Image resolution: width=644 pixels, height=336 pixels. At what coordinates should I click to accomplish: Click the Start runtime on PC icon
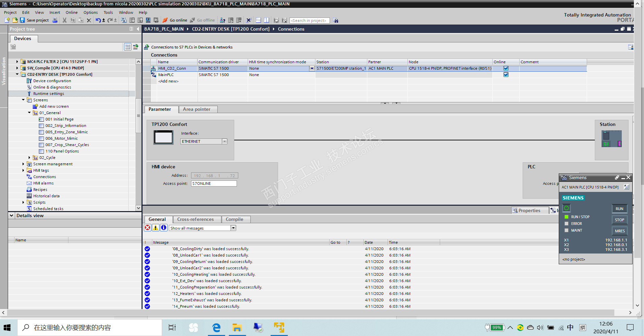coord(156,20)
